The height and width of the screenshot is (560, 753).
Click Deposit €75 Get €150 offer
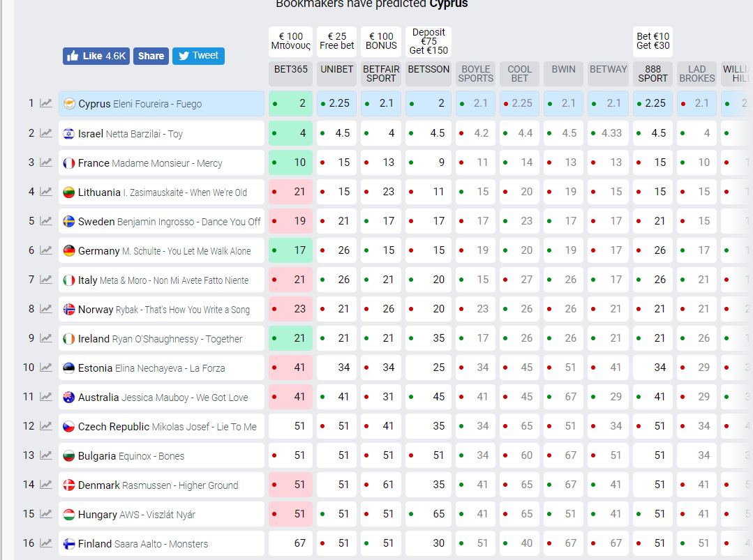(428, 41)
